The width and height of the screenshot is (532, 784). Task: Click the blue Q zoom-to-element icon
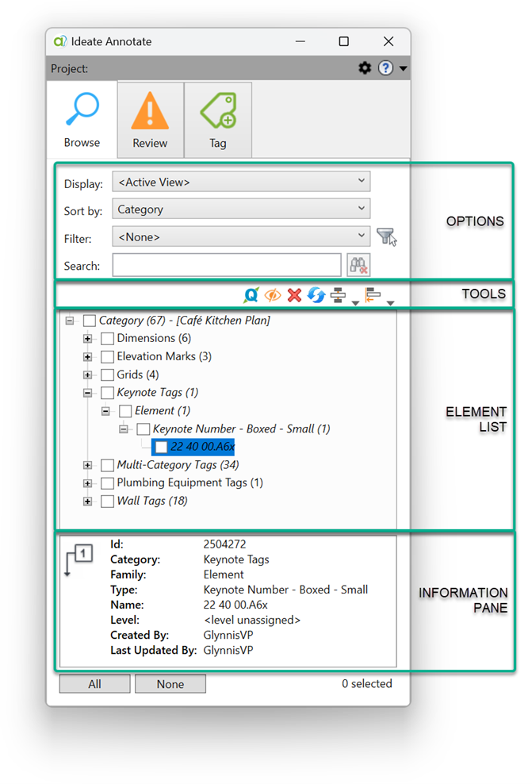251,295
